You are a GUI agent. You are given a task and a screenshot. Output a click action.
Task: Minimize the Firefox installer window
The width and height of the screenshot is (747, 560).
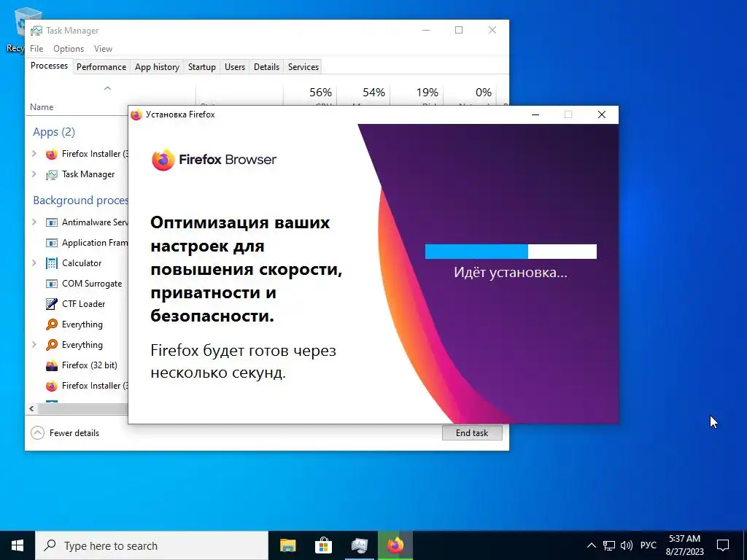(x=535, y=114)
